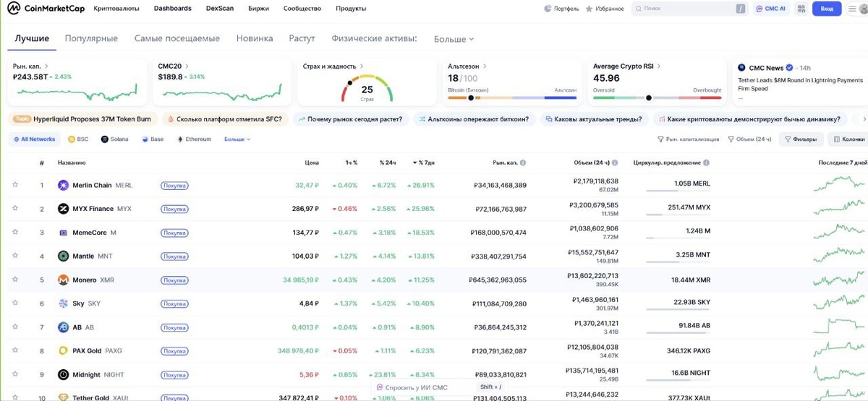This screenshot has width=868, height=401.
Task: Click Mantle coin icon
Action: [63, 256]
